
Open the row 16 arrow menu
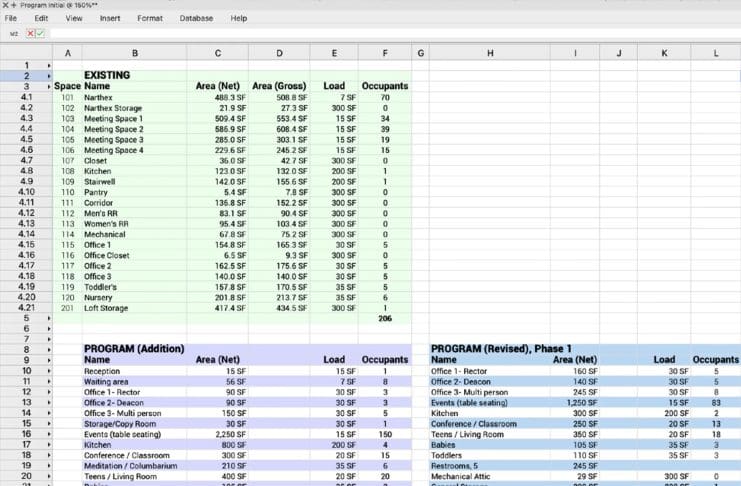tap(49, 434)
